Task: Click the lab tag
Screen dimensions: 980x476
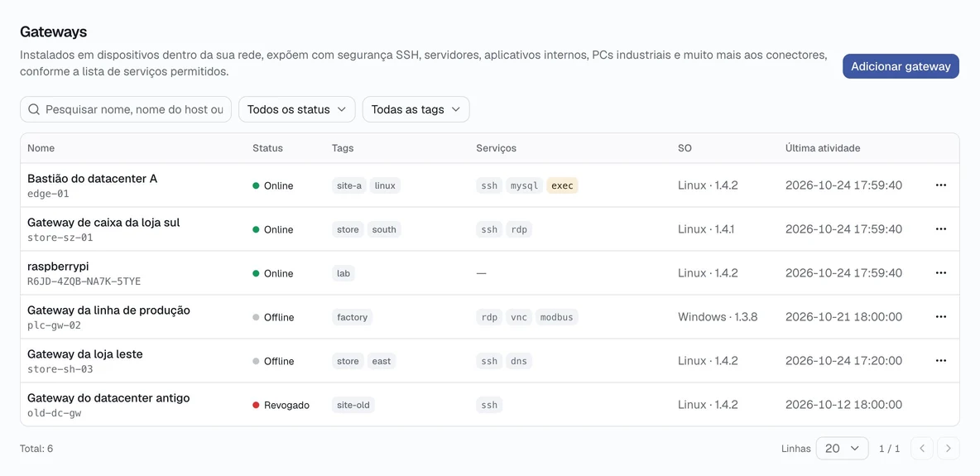Action: pos(343,273)
